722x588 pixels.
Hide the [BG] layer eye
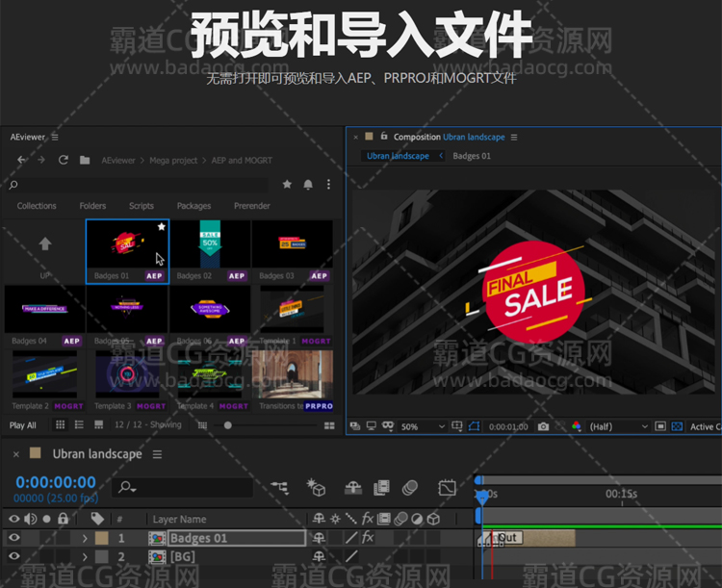point(13,556)
